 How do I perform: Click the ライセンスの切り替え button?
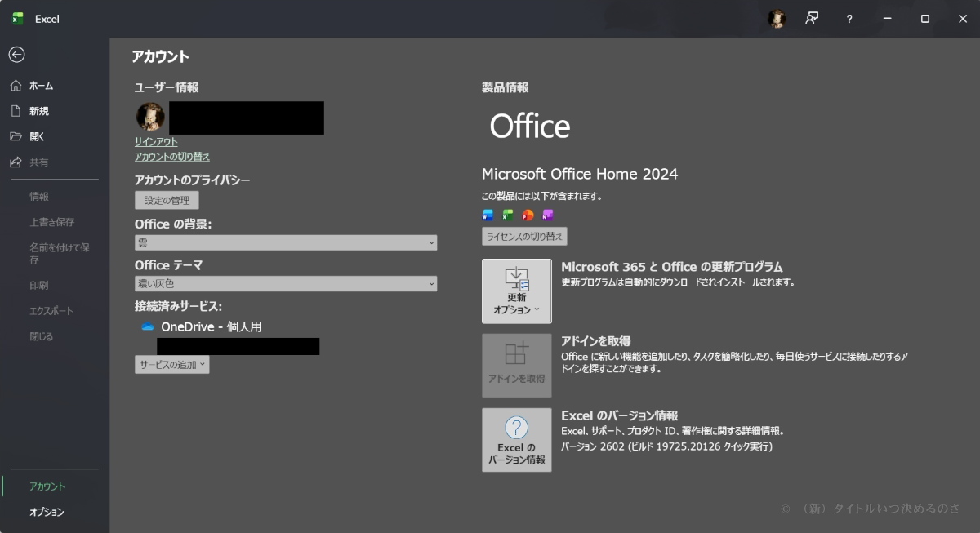tap(524, 237)
